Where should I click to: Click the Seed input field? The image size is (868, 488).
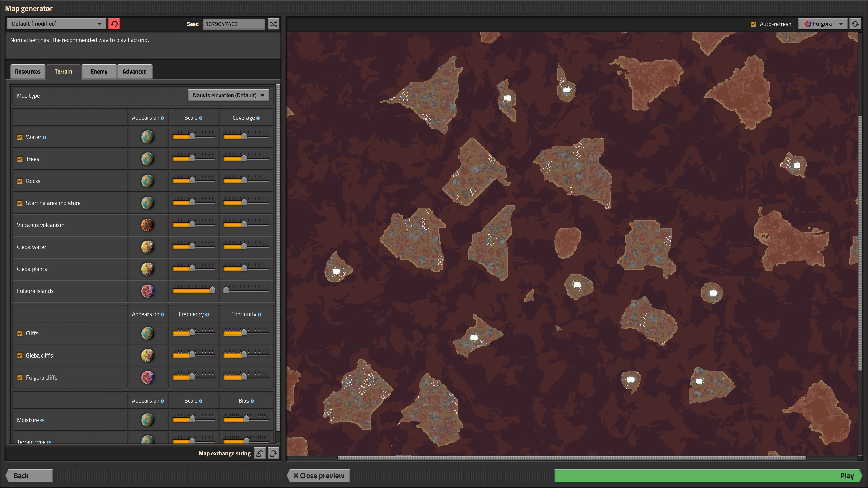click(x=234, y=24)
